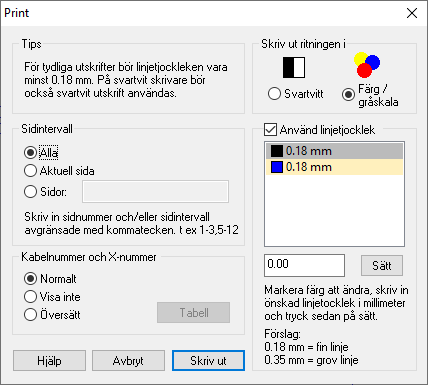Click the Sätt button

click(x=382, y=266)
